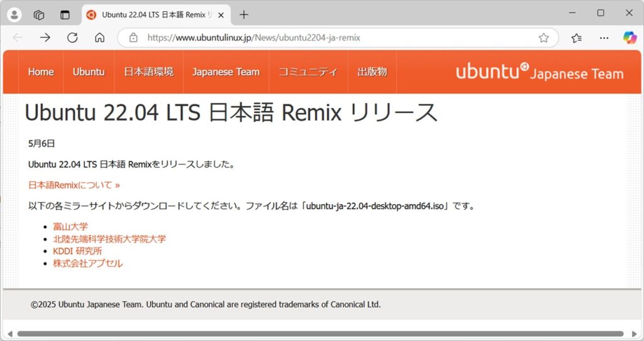Click the scrollbar left arrow
This screenshot has width=644, height=341.
tap(10, 333)
